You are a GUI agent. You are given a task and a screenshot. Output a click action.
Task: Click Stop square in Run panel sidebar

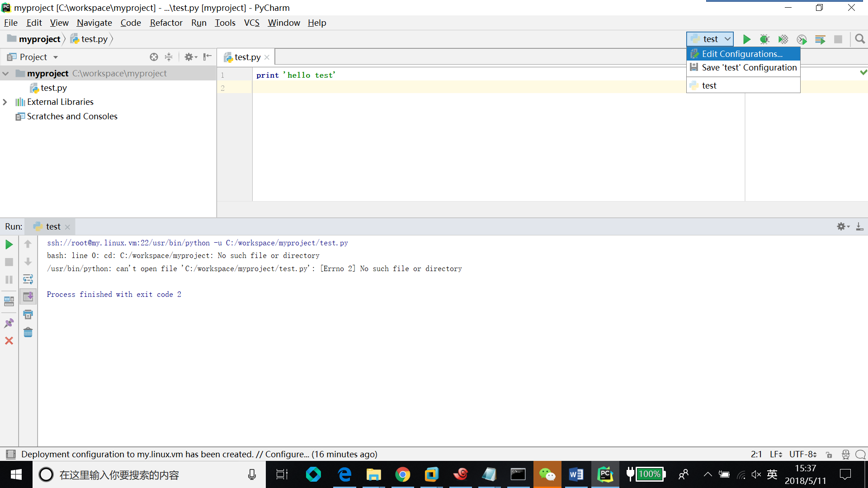[9, 262]
